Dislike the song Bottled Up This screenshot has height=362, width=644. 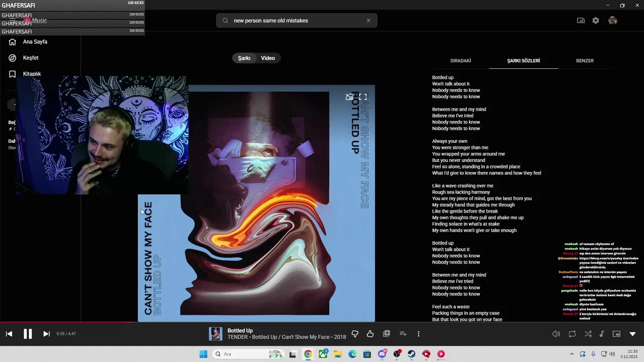pos(355,334)
